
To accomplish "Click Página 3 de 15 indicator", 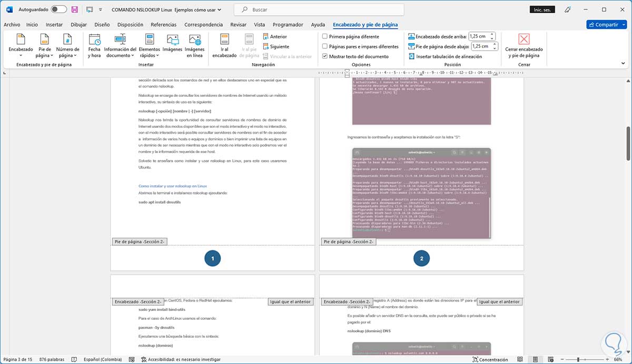I will click(x=18, y=359).
